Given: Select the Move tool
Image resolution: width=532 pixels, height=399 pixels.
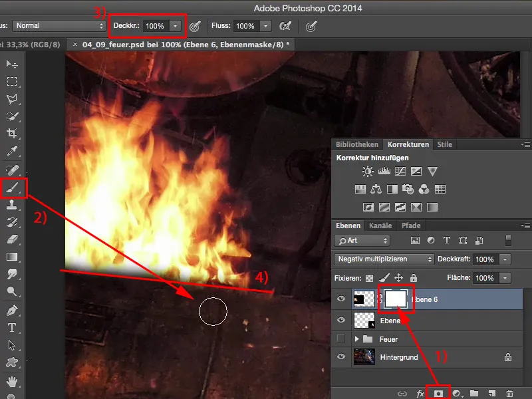Looking at the screenshot, I should pyautogui.click(x=12, y=64).
